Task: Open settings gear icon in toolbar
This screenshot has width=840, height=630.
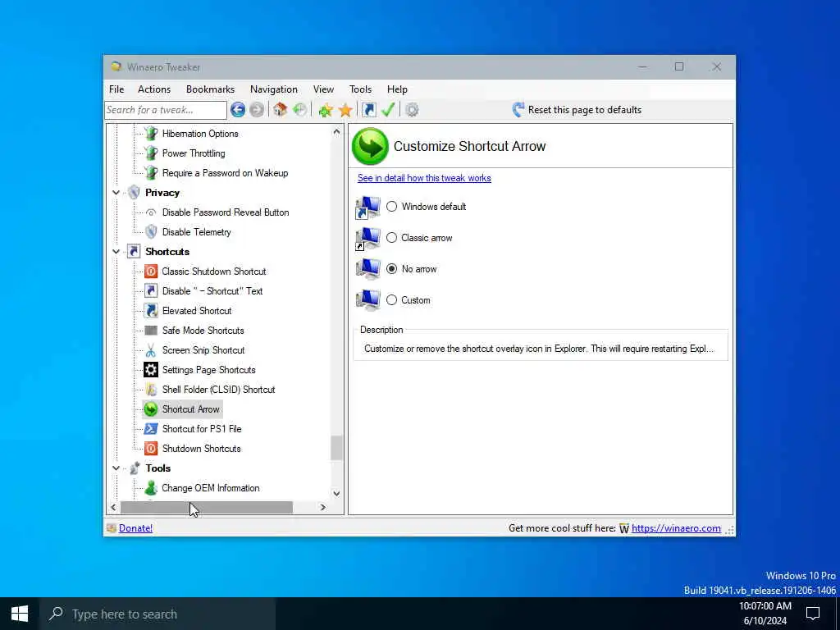Action: click(x=412, y=110)
